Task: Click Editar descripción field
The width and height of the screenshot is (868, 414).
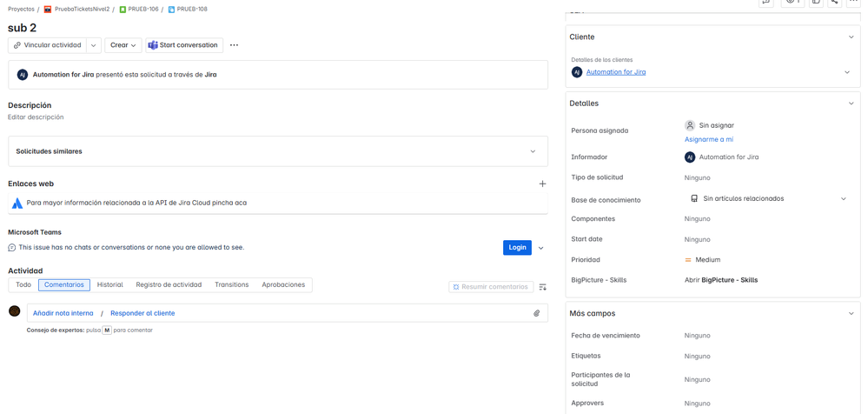Action: click(36, 117)
